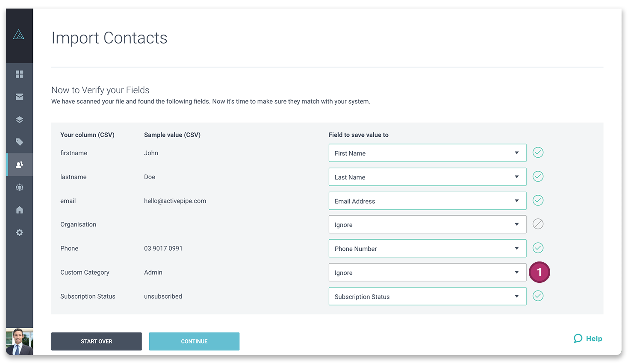
Task: Click the sample value hello@activepipe.com
Action: 175,201
